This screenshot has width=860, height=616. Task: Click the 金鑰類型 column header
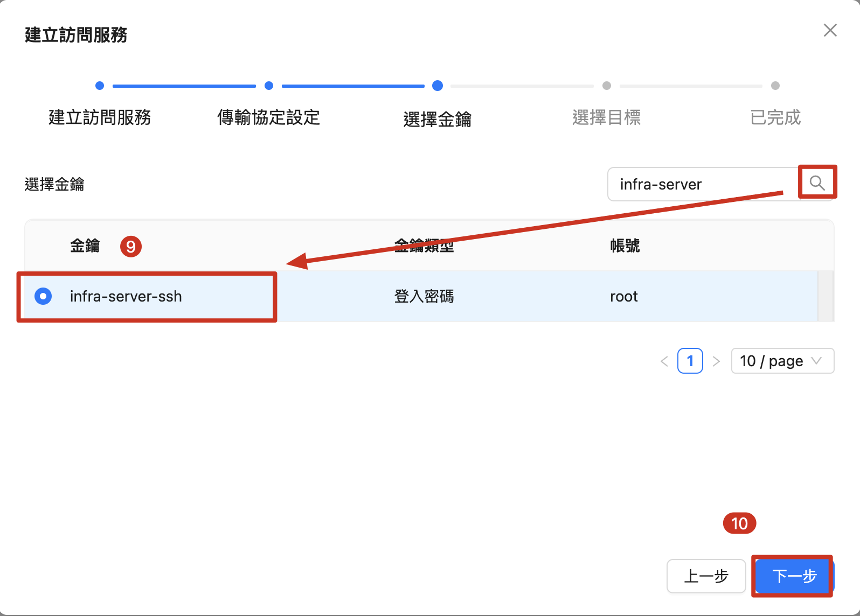coord(424,246)
